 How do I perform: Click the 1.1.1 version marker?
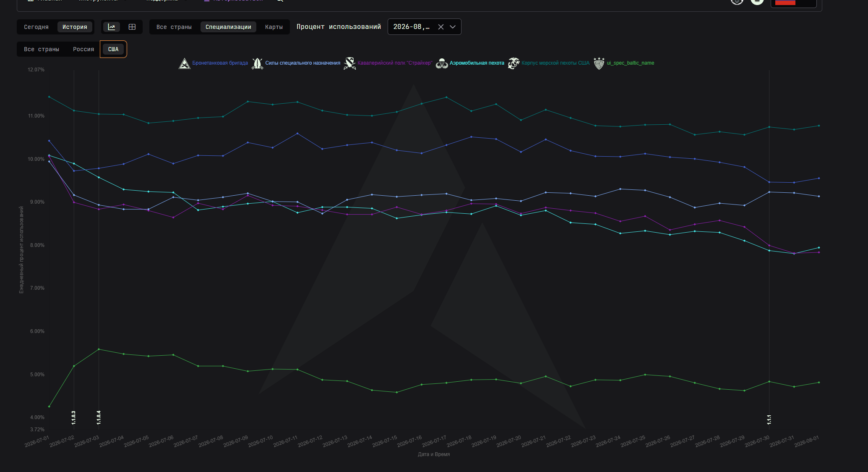(769, 420)
